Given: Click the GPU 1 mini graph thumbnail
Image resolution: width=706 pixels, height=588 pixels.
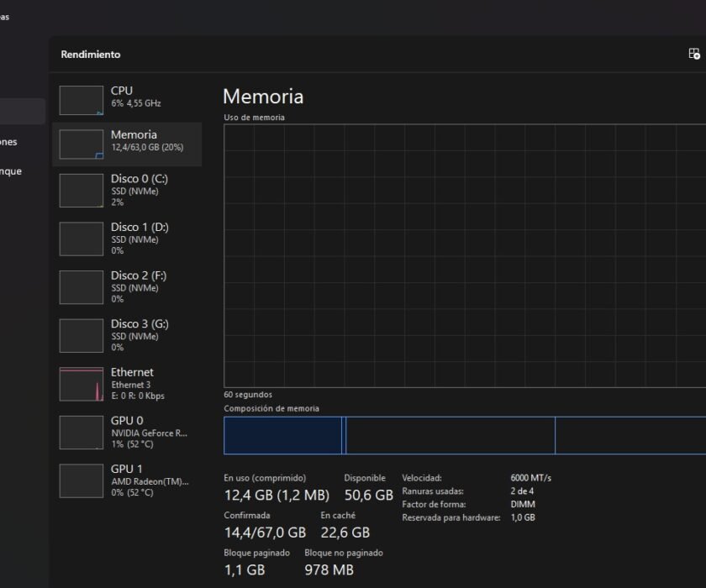Looking at the screenshot, I should click(x=81, y=481).
